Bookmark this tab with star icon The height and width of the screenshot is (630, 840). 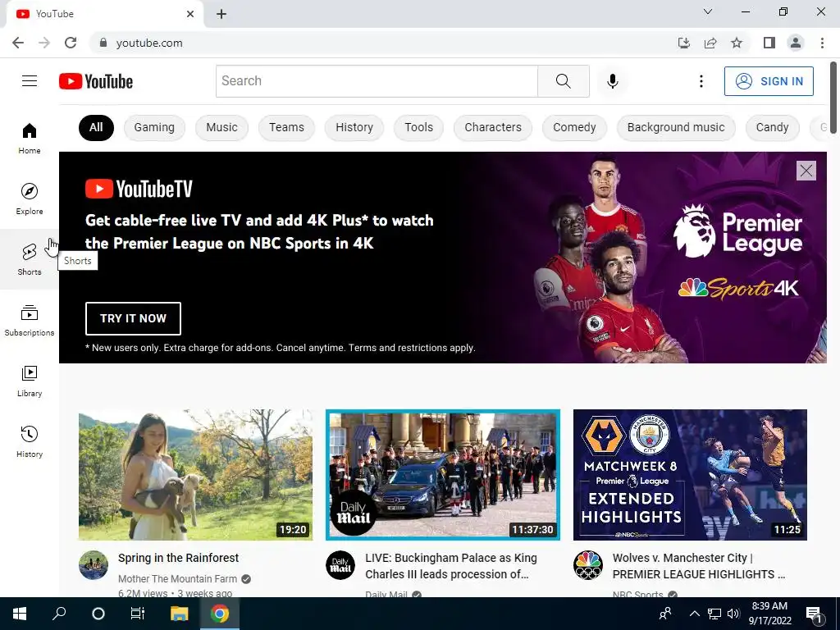(x=737, y=43)
